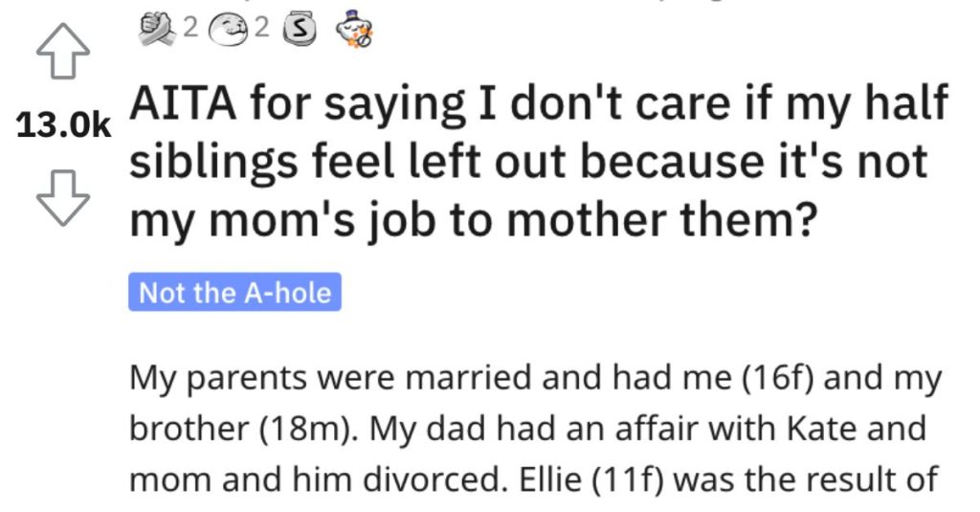
Task: Click the count beside the seal award
Action: pos(262,28)
